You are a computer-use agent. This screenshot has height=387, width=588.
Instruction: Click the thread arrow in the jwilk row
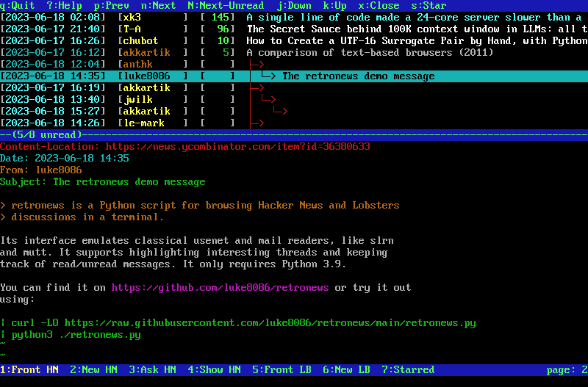pyautogui.click(x=268, y=99)
